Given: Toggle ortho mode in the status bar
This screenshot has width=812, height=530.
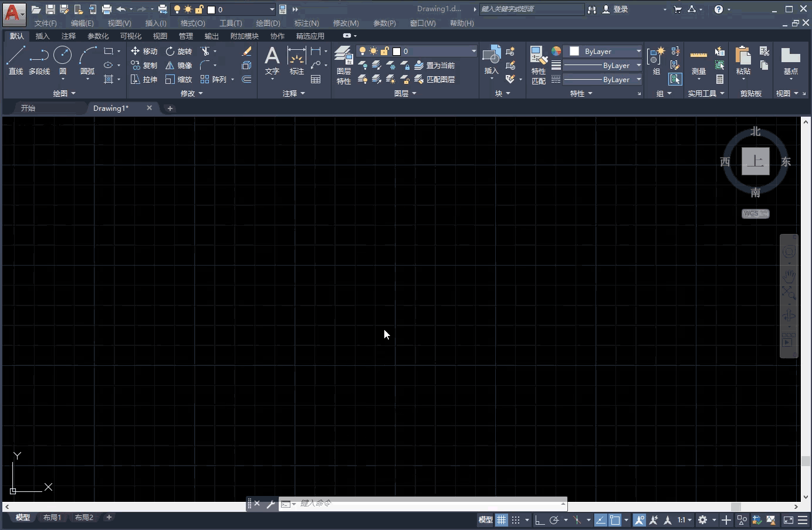Looking at the screenshot, I should pos(540,520).
